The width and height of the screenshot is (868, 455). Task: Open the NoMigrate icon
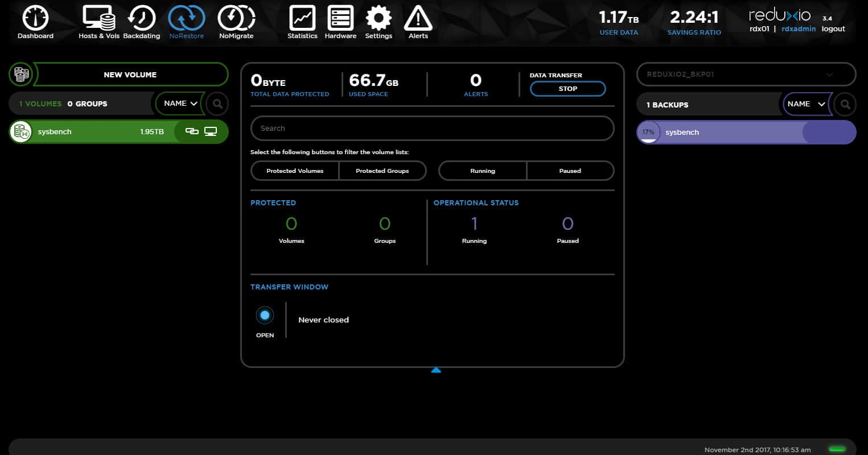coord(236,18)
